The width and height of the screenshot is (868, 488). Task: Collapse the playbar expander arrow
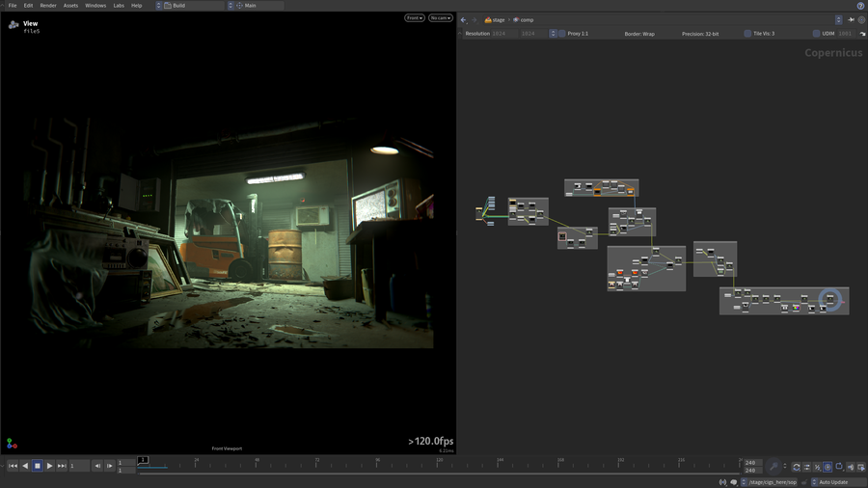[2, 466]
